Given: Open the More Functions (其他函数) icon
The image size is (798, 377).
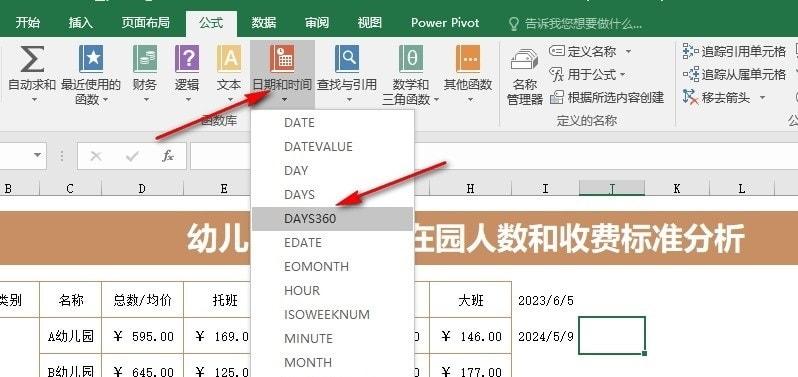Looking at the screenshot, I should pyautogui.click(x=468, y=59).
